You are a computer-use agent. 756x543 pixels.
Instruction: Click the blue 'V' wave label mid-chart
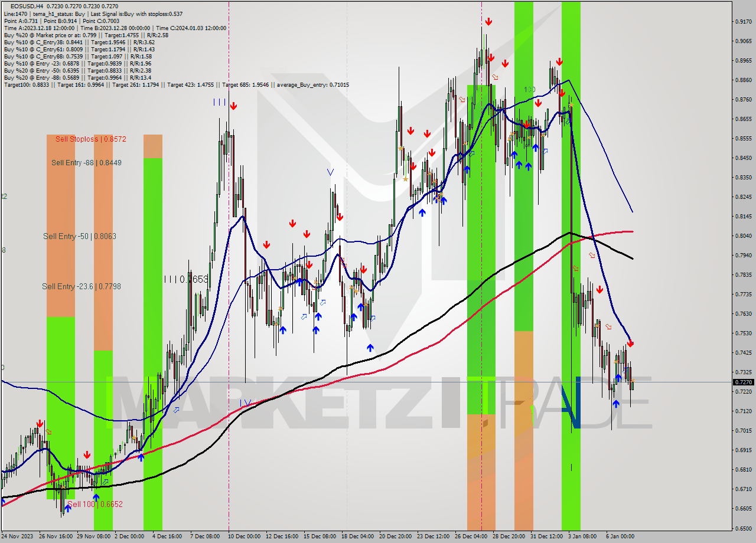click(x=330, y=172)
